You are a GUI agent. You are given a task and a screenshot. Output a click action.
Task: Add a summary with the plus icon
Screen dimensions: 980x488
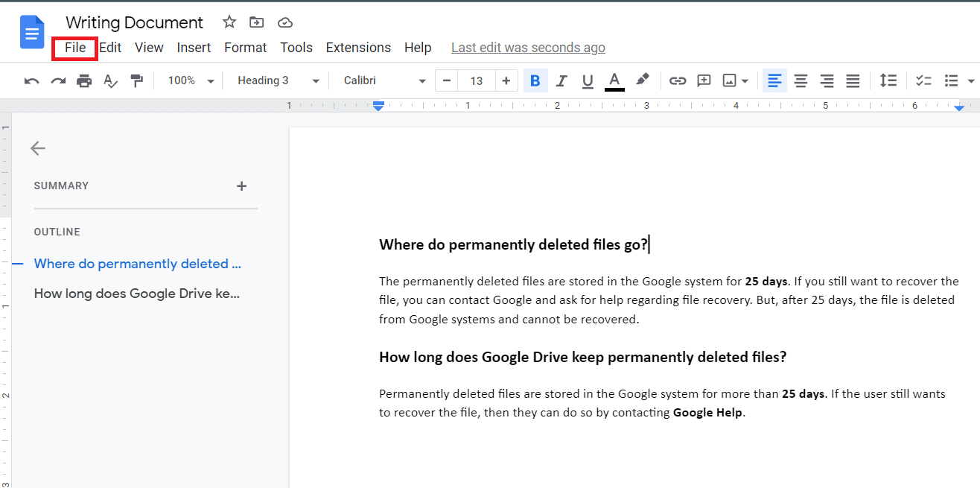(241, 186)
